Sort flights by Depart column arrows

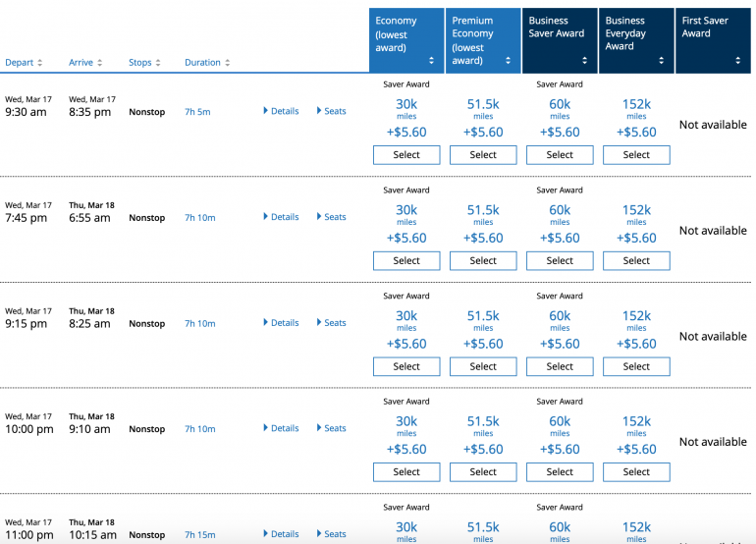point(40,63)
